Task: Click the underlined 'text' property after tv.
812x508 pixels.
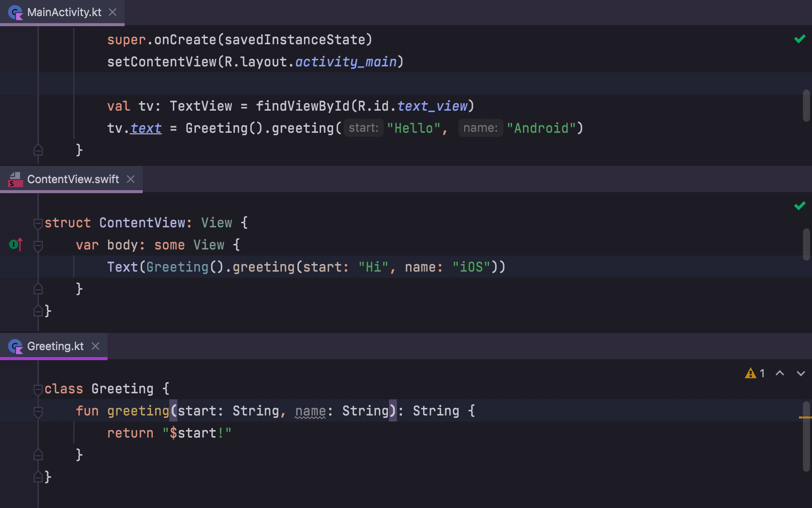Action: tap(146, 128)
